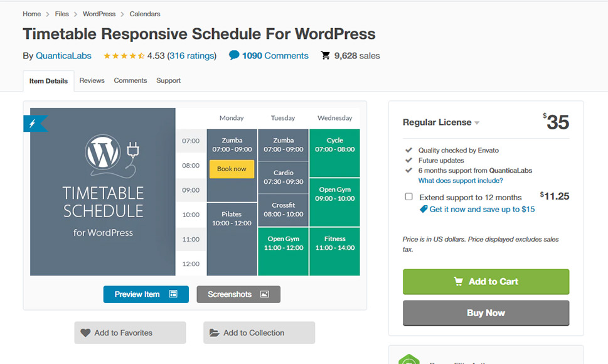
Task: Click the Pilates 10:00 - 12:00 schedule cell
Action: (232, 239)
